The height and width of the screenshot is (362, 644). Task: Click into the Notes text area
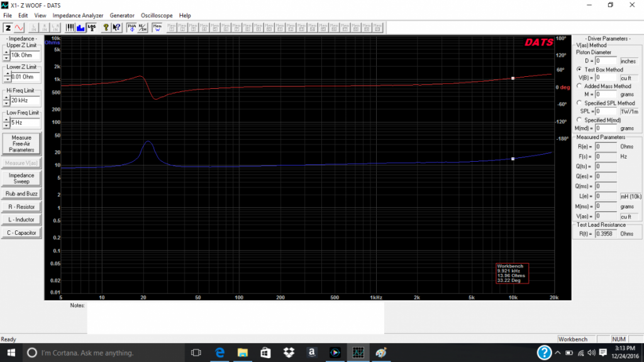[235, 318]
